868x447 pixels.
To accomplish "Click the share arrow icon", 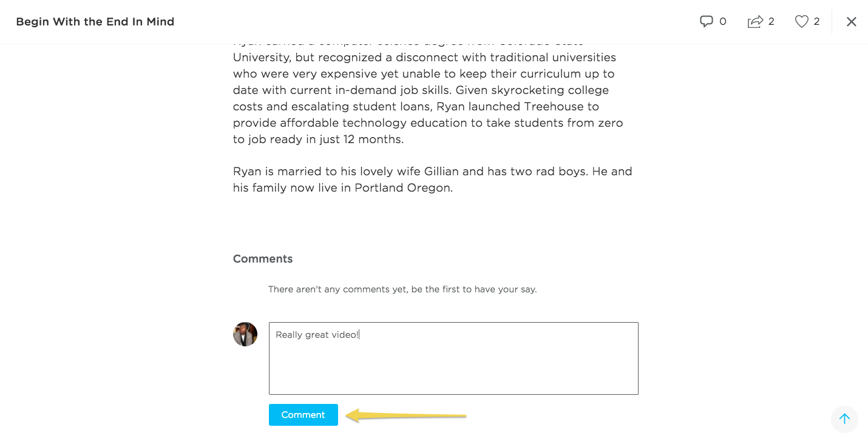I will (x=755, y=22).
